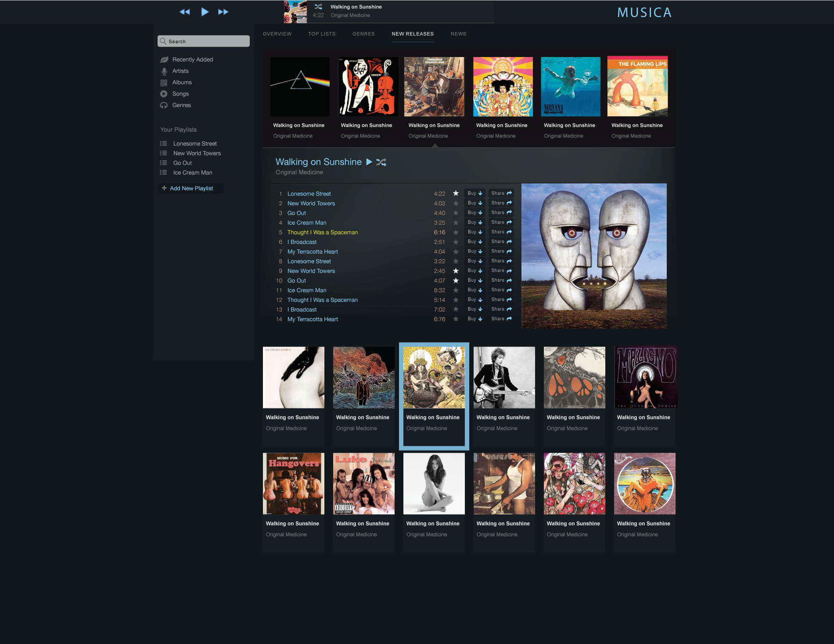Switch to the Genres tab

point(363,34)
